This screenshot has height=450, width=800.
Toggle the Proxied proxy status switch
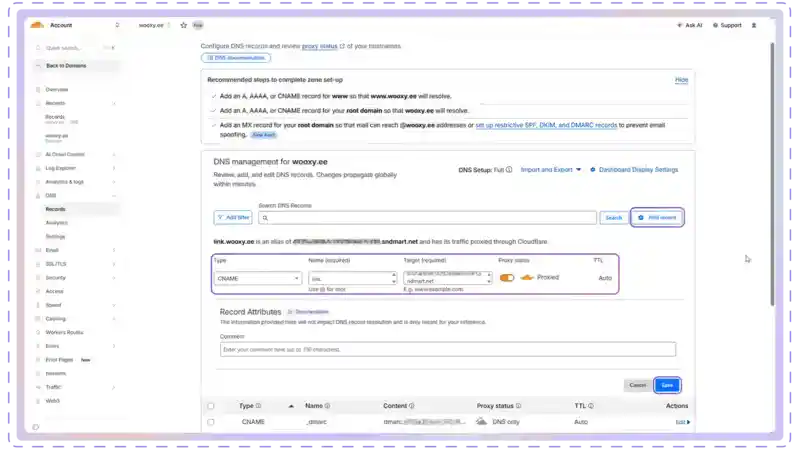pyautogui.click(x=507, y=278)
